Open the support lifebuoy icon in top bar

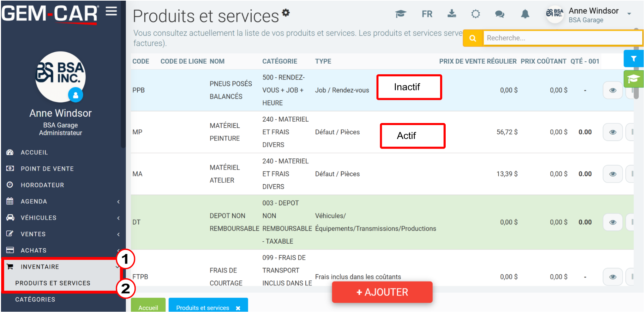(x=475, y=14)
